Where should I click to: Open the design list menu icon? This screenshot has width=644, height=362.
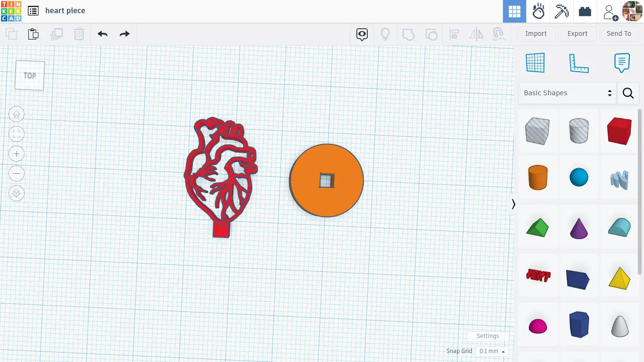33,11
